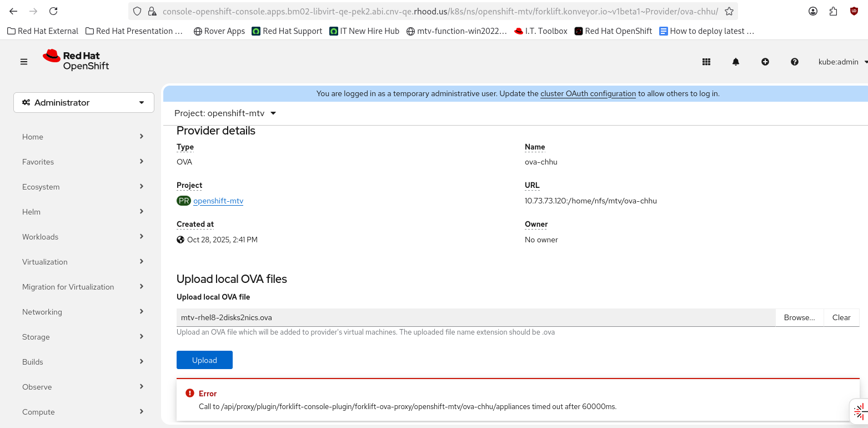Image resolution: width=868 pixels, height=428 pixels.
Task: Click the Type field label
Action: pyautogui.click(x=185, y=147)
